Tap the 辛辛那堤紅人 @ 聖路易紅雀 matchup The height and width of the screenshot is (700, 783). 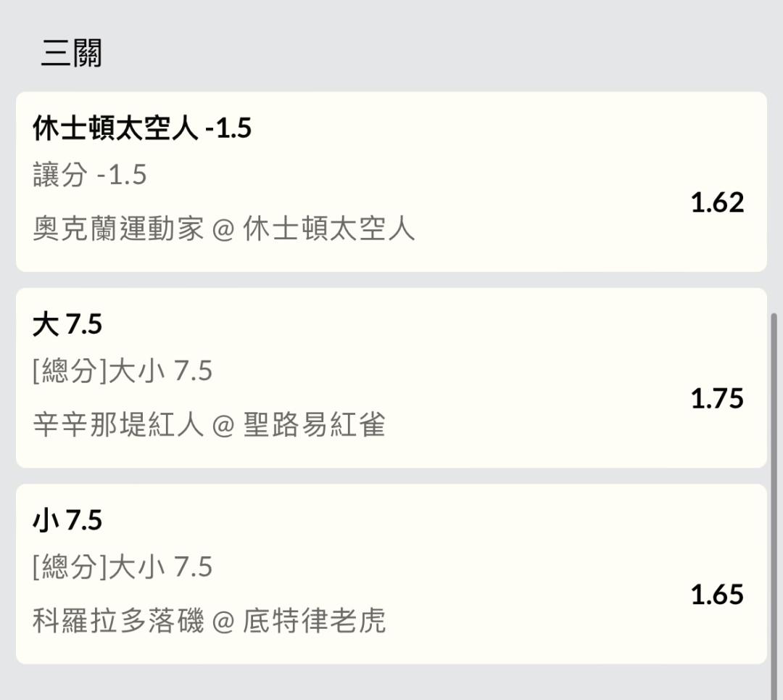210,424
